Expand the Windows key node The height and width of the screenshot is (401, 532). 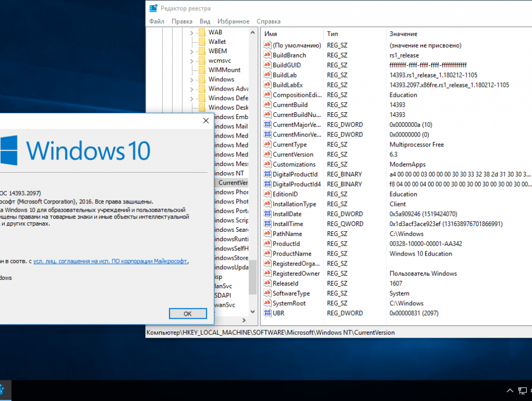coord(192,80)
